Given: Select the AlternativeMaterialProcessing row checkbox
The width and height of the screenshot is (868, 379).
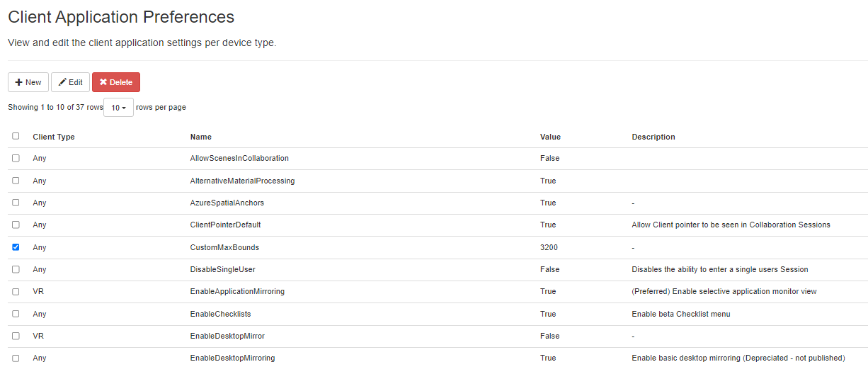Looking at the screenshot, I should pyautogui.click(x=16, y=181).
